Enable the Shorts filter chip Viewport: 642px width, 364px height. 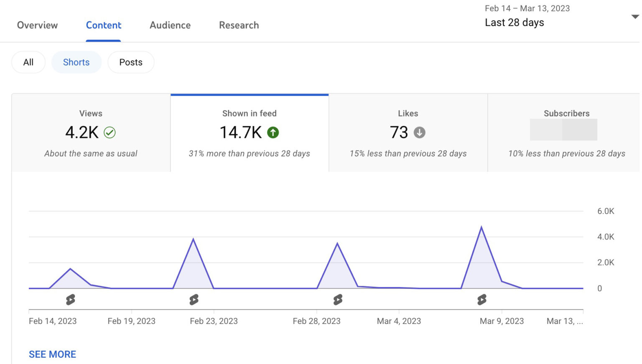point(76,62)
